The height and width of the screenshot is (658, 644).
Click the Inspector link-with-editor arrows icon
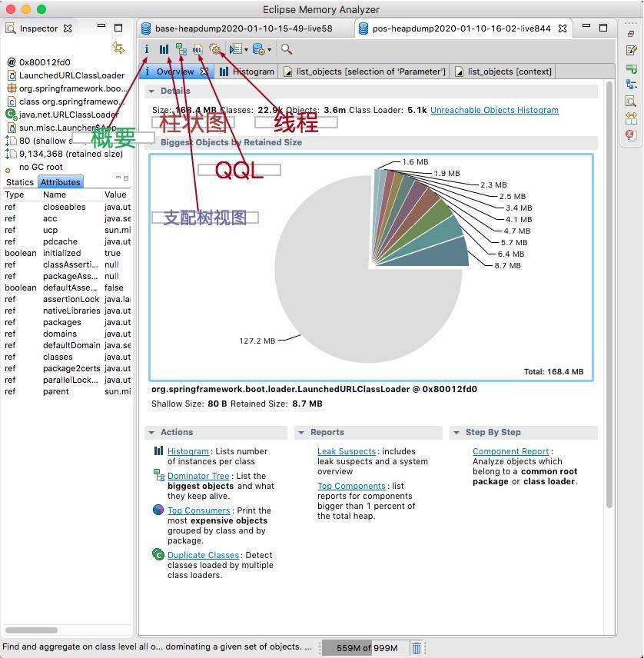118,48
